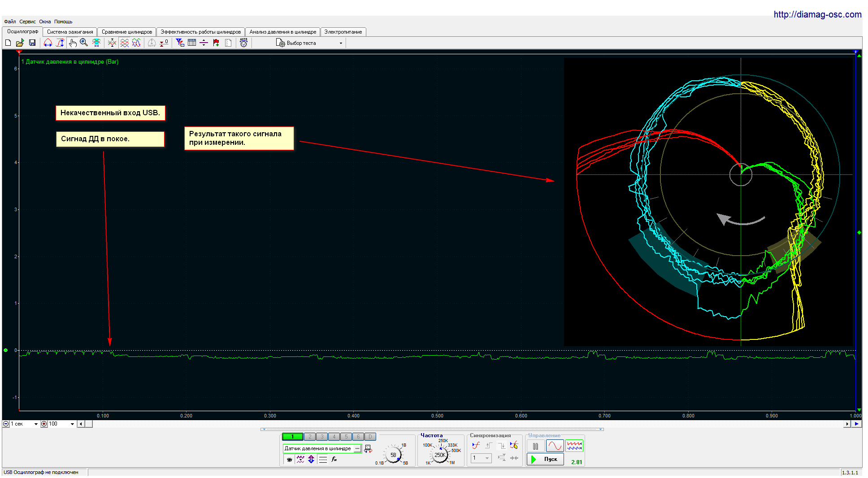Select rising-slope trigger synchronization icon
The height and width of the screenshot is (478, 868).
pos(476,445)
